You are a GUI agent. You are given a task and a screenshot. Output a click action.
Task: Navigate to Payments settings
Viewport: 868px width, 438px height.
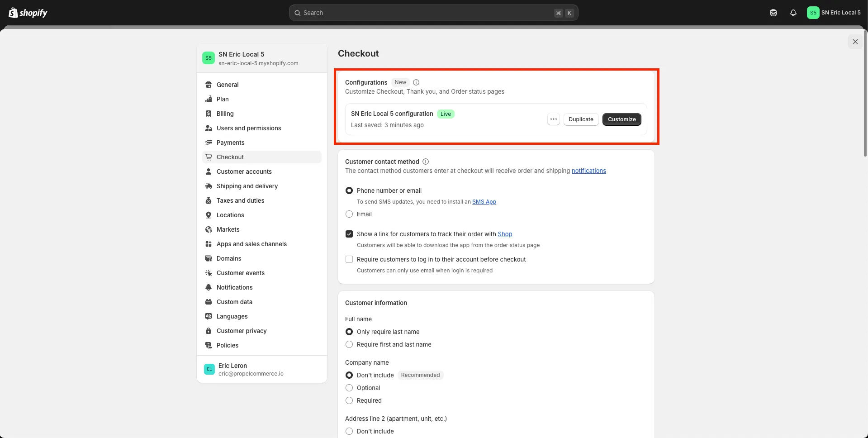tap(261, 143)
